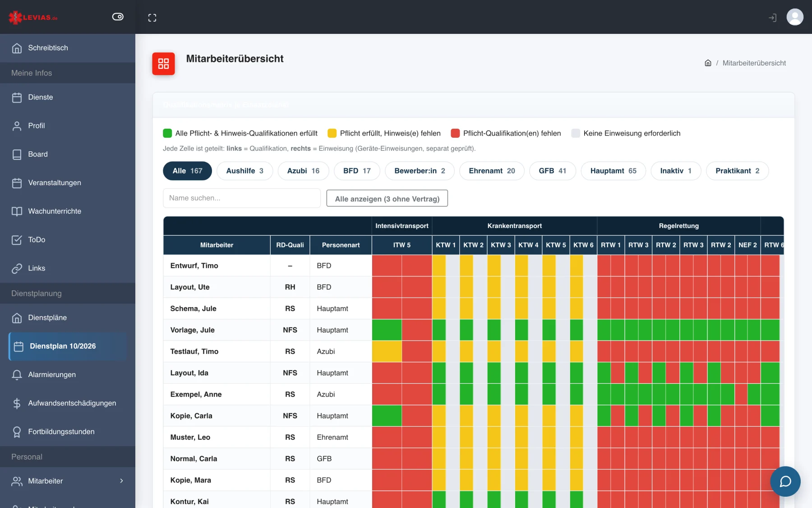Toggle the sidebar switch icon in header
The width and height of the screenshot is (812, 508).
click(x=118, y=17)
